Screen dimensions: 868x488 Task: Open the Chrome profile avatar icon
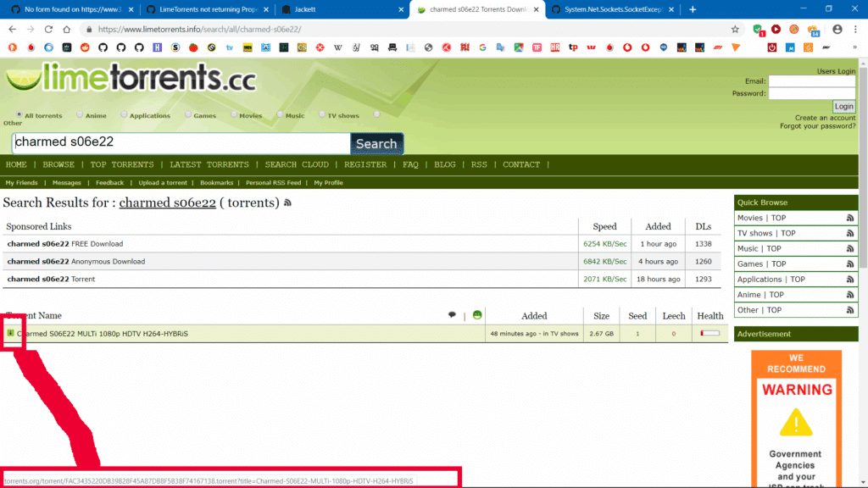coord(837,30)
